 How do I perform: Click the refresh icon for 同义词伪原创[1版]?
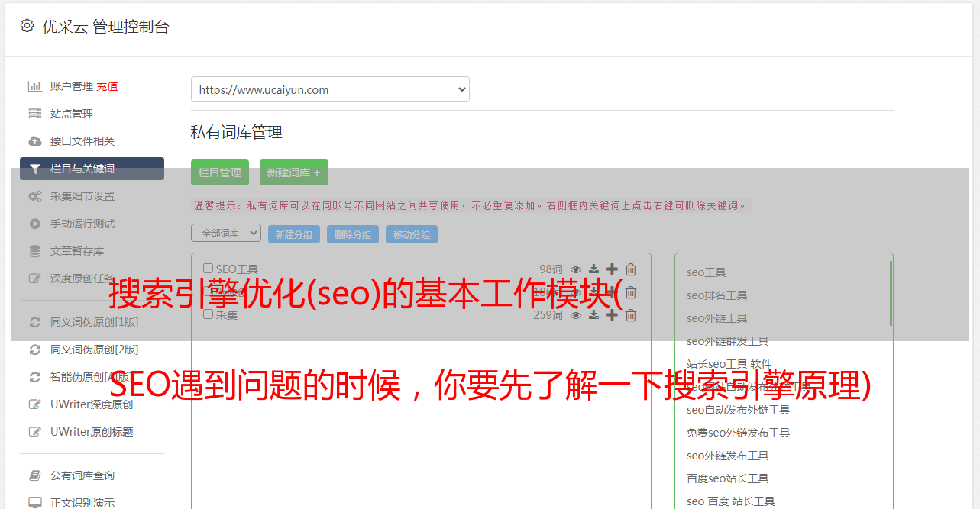35,322
